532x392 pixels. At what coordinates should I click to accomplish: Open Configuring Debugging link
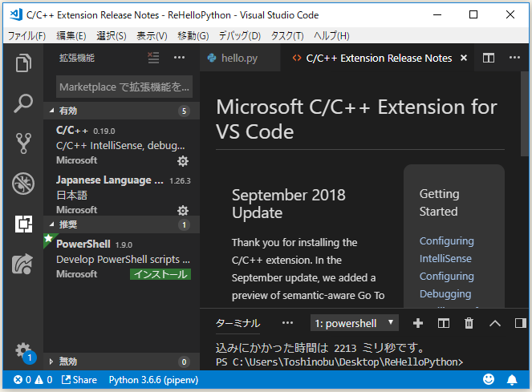click(x=446, y=285)
